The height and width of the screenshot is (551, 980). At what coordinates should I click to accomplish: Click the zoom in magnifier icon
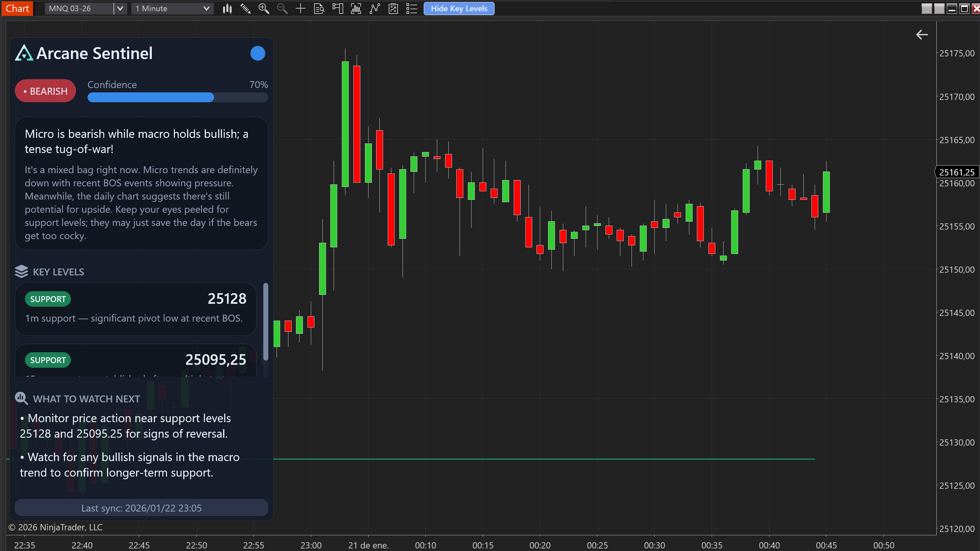tap(264, 8)
